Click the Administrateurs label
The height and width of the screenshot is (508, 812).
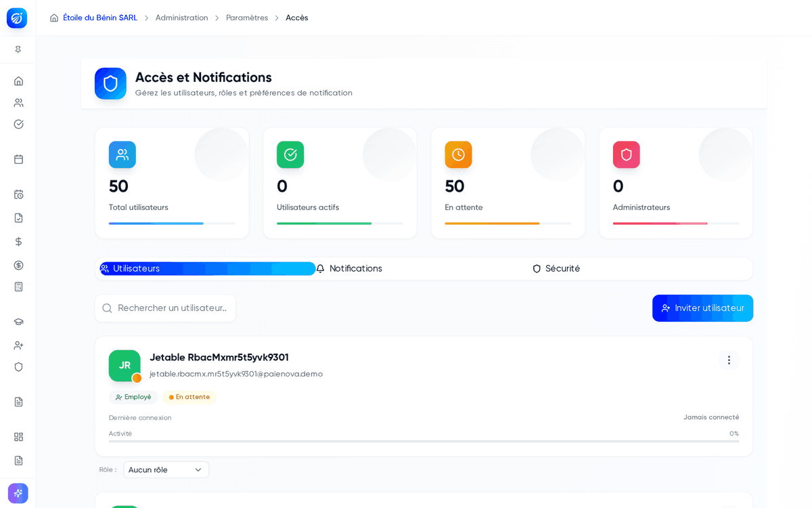(x=641, y=208)
